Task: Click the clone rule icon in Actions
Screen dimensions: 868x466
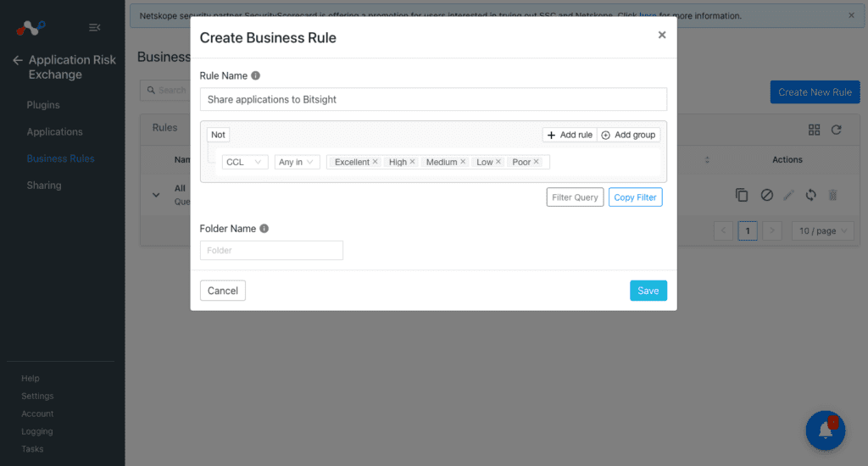Action: (742, 195)
